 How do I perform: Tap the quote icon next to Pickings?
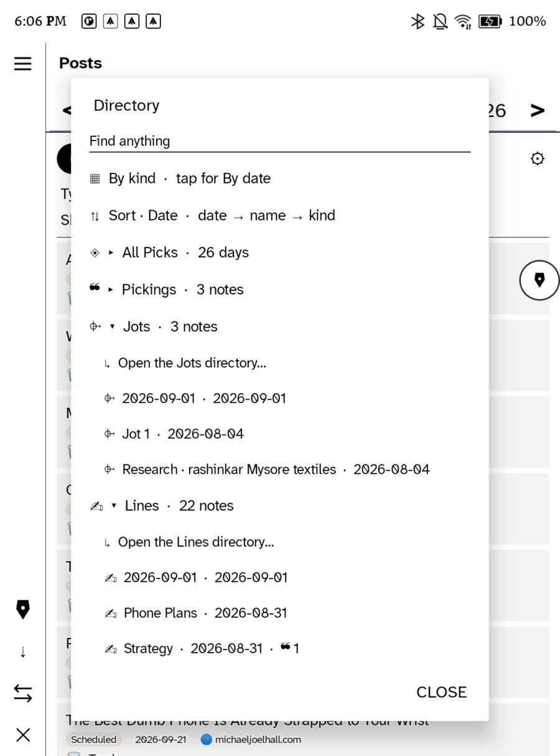(95, 287)
